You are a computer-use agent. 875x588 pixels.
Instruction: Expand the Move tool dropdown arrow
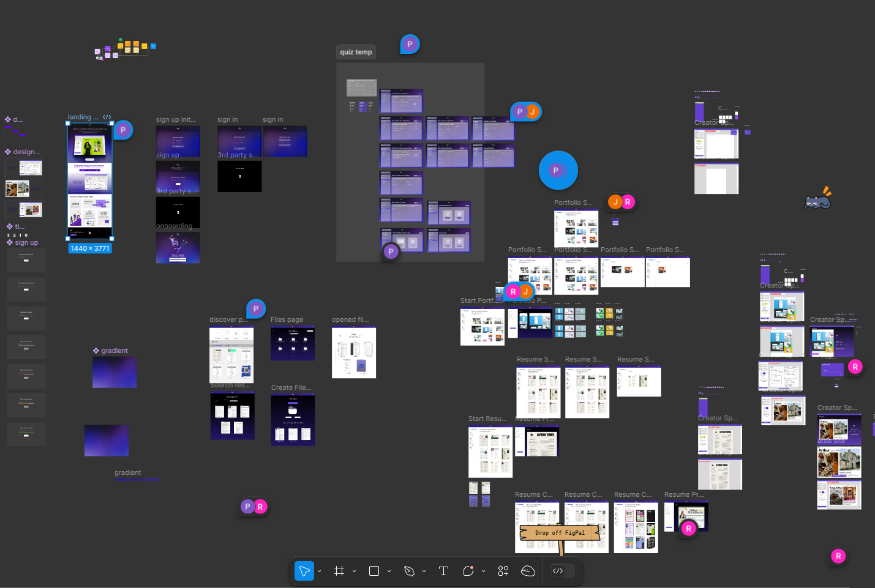point(320,571)
